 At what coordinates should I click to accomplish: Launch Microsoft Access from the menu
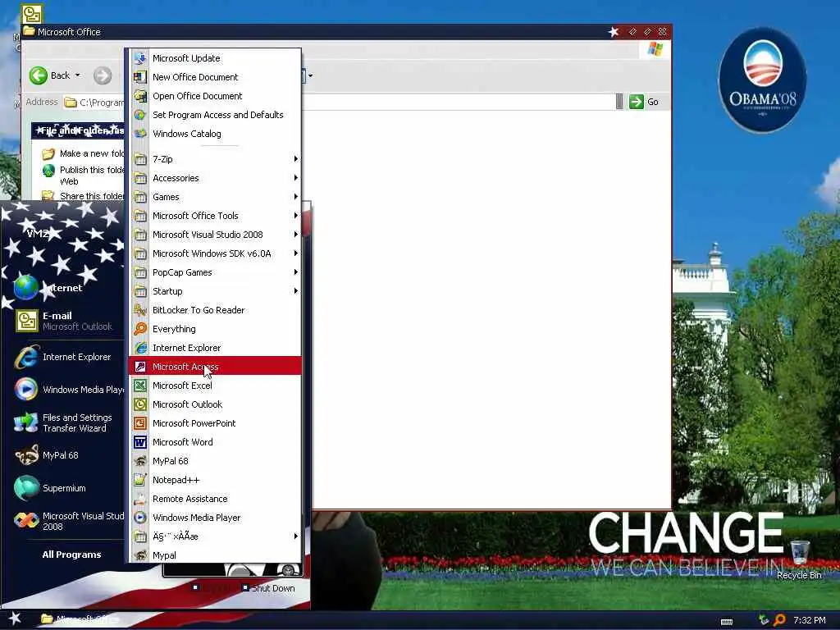pyautogui.click(x=214, y=367)
